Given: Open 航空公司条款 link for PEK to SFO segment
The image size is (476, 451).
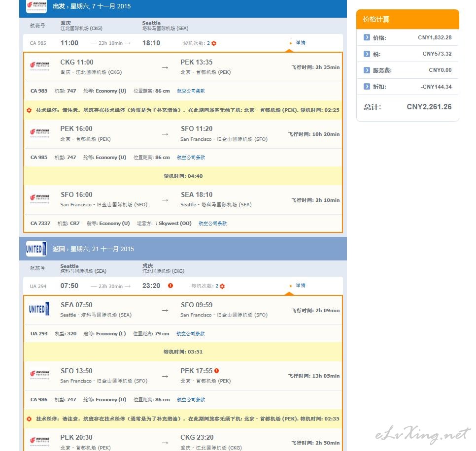Looking at the screenshot, I should tap(191, 158).
